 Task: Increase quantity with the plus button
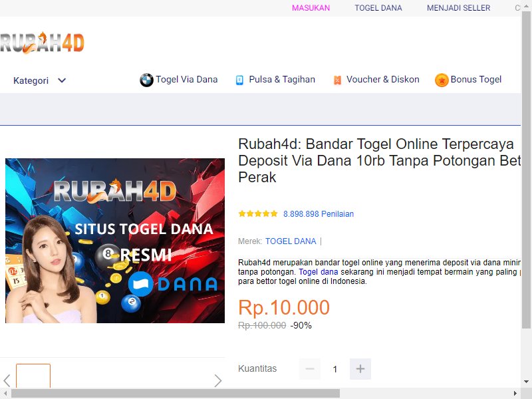coord(360,369)
